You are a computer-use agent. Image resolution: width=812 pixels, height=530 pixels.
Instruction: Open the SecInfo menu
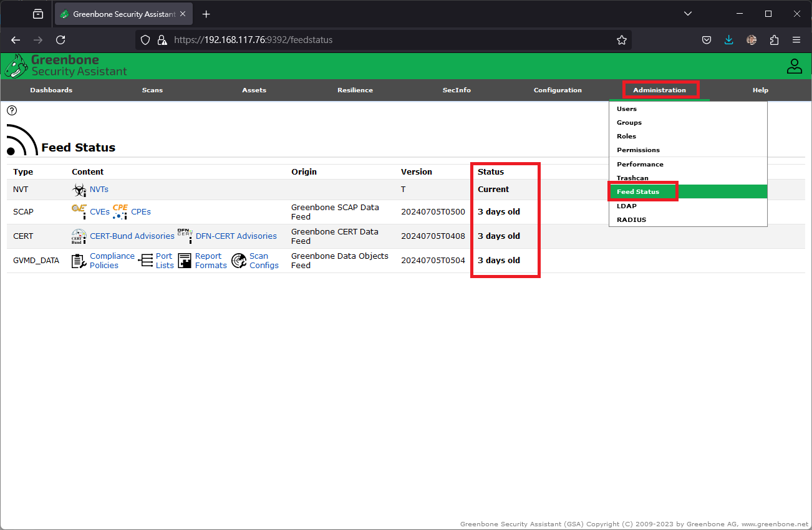coord(457,90)
